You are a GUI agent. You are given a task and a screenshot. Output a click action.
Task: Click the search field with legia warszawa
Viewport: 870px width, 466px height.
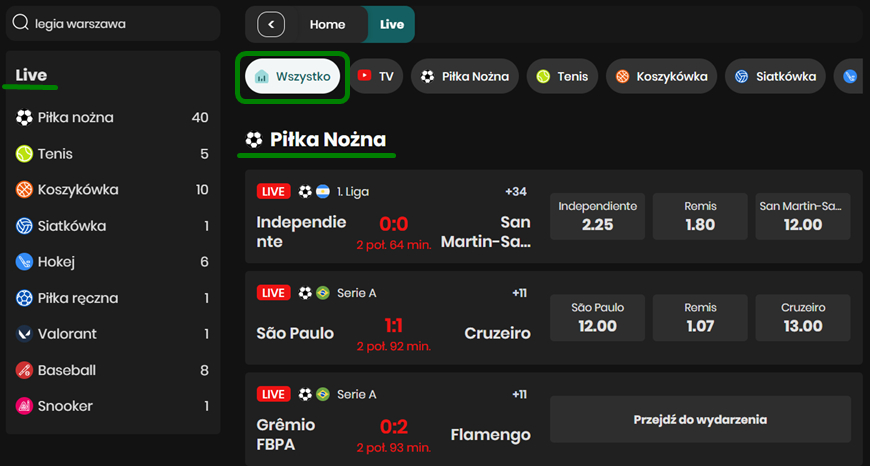coord(120,22)
